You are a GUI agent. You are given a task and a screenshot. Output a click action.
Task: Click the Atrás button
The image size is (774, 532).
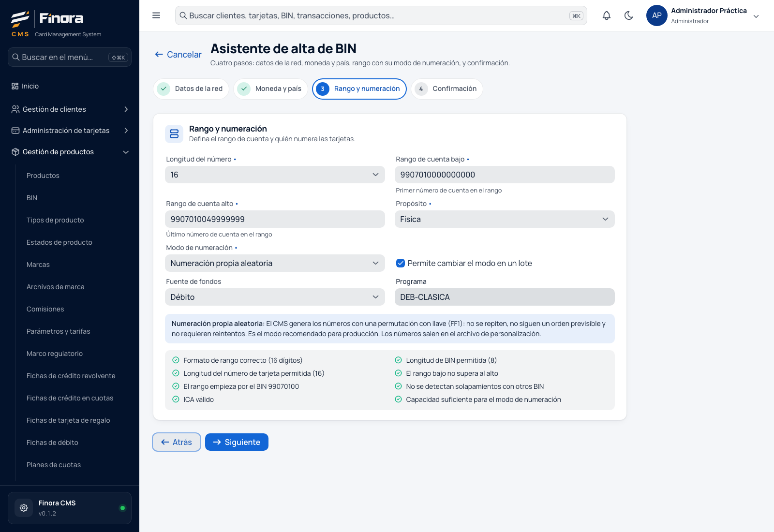coord(177,442)
